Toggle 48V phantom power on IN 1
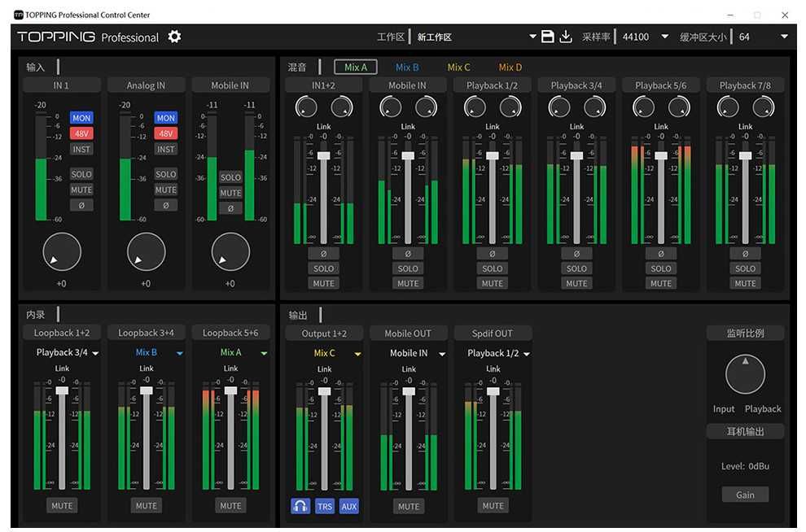Image resolution: width=806 pixels, height=532 pixels. 81,133
